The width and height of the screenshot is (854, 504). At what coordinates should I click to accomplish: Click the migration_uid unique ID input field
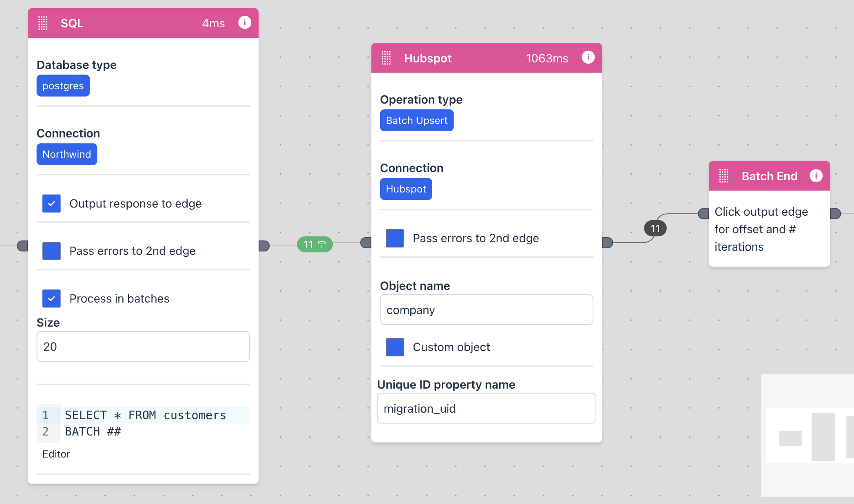tap(485, 409)
